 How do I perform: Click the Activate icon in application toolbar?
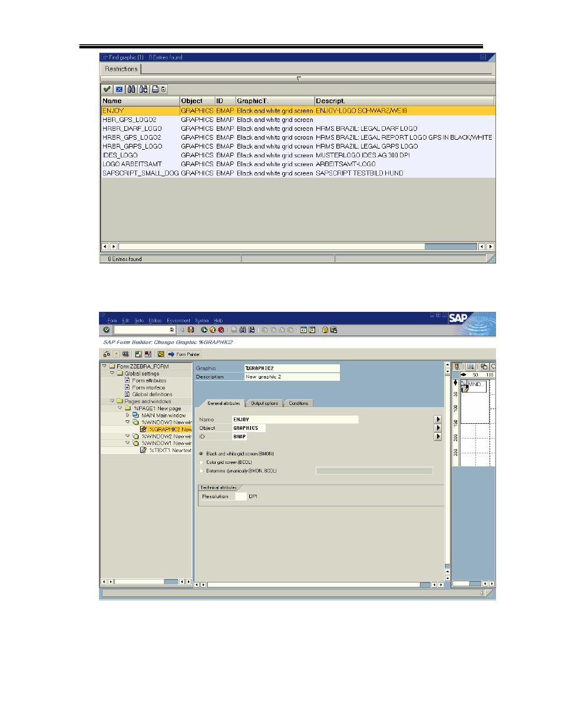[x=116, y=354]
